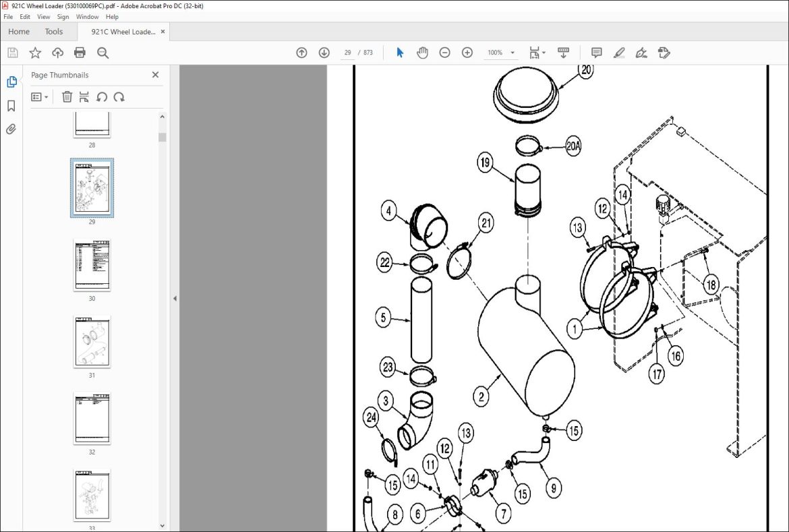789x532 pixels.
Task: Select page 32 thumbnail
Action: coord(92,419)
